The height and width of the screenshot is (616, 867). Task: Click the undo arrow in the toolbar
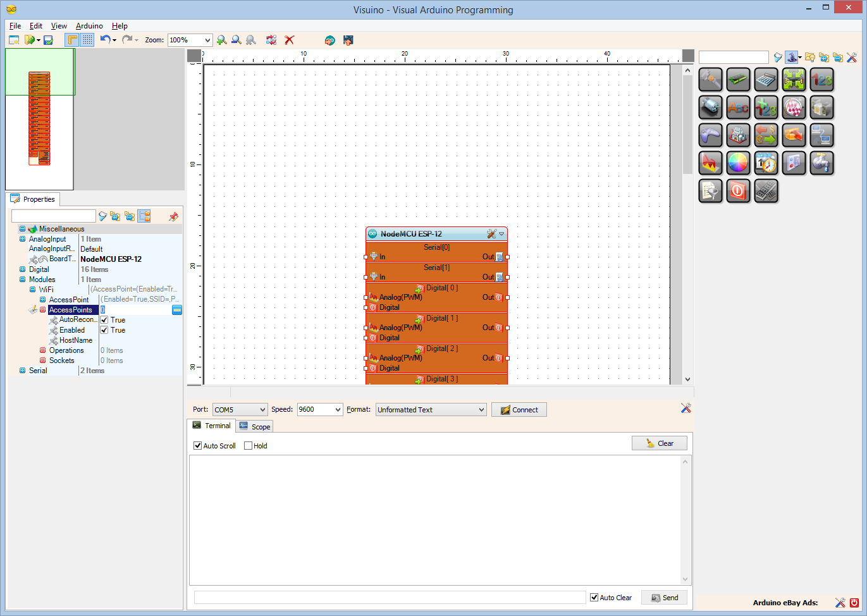pyautogui.click(x=105, y=40)
